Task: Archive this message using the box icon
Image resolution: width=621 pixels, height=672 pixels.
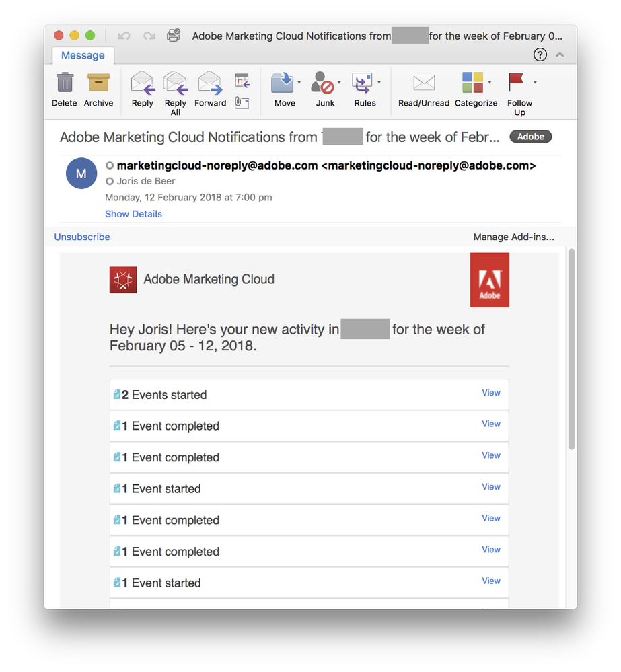Action: [98, 83]
